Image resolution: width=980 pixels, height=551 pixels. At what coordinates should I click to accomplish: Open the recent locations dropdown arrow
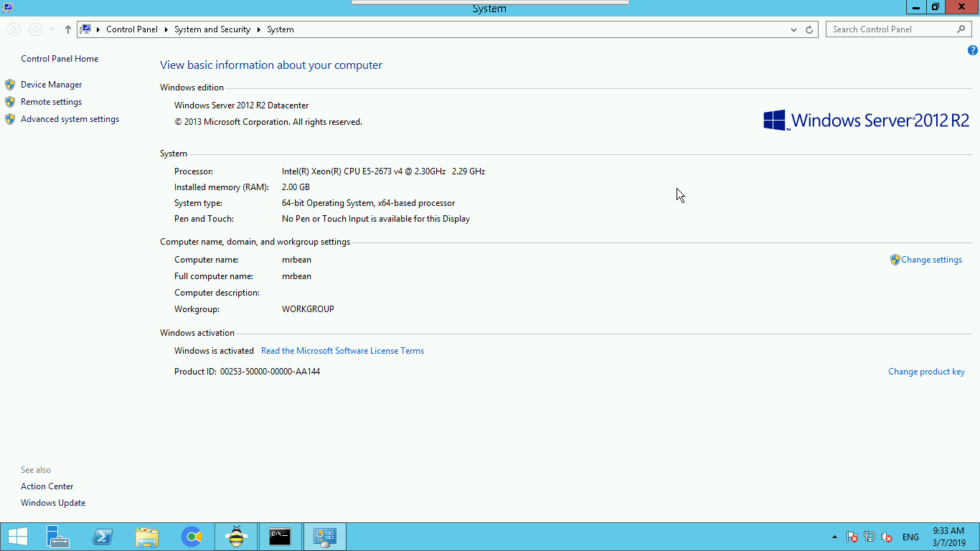52,29
